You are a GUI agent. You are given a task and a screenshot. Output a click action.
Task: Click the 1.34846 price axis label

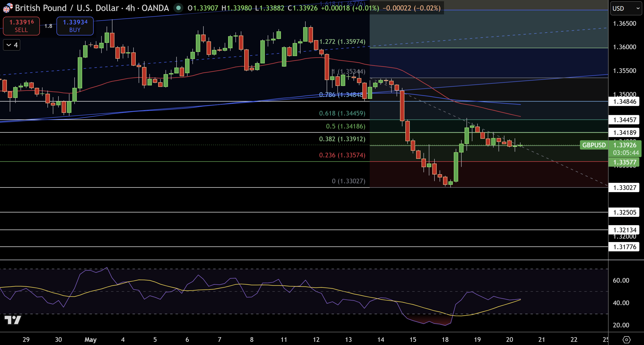point(624,101)
